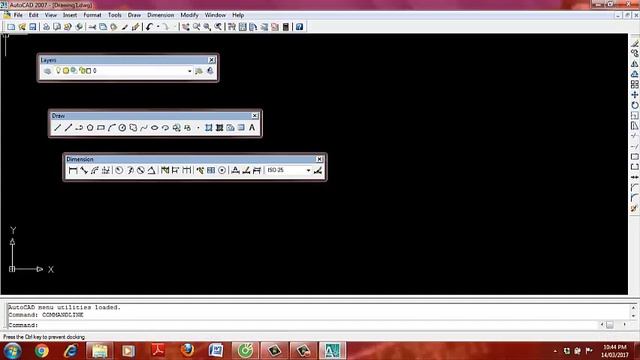Select the Aligned dimension tool

84,170
